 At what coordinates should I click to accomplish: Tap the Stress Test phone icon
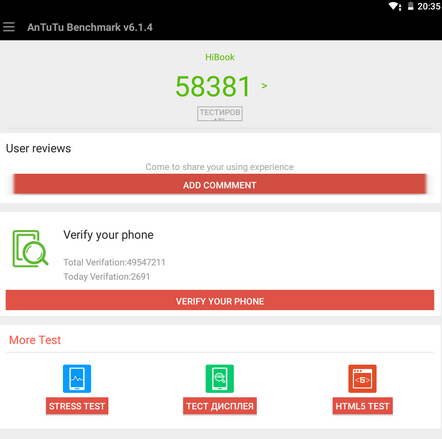click(x=77, y=379)
